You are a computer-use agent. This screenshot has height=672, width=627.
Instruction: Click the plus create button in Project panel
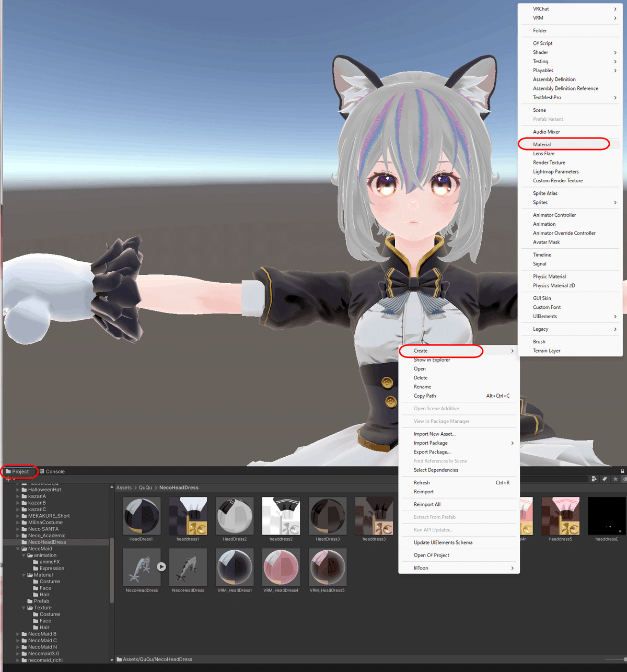(x=8, y=479)
